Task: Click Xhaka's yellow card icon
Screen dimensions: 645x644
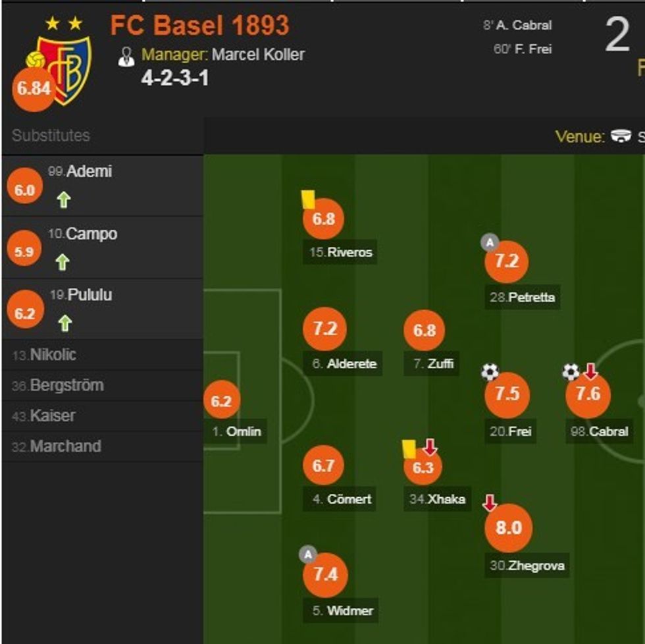Action: pyautogui.click(x=409, y=449)
